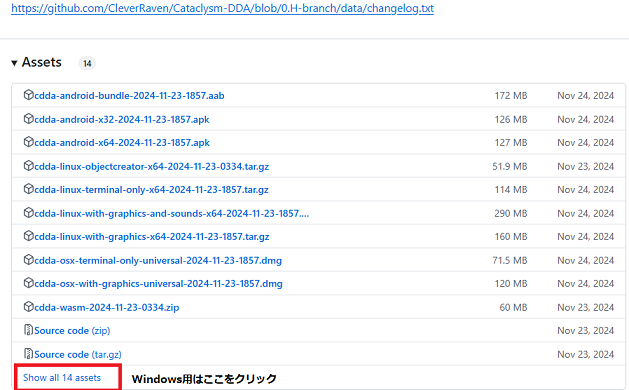This screenshot has width=629, height=390.
Task: Open the changelog.txt GitHub URL link
Action: tap(222, 8)
